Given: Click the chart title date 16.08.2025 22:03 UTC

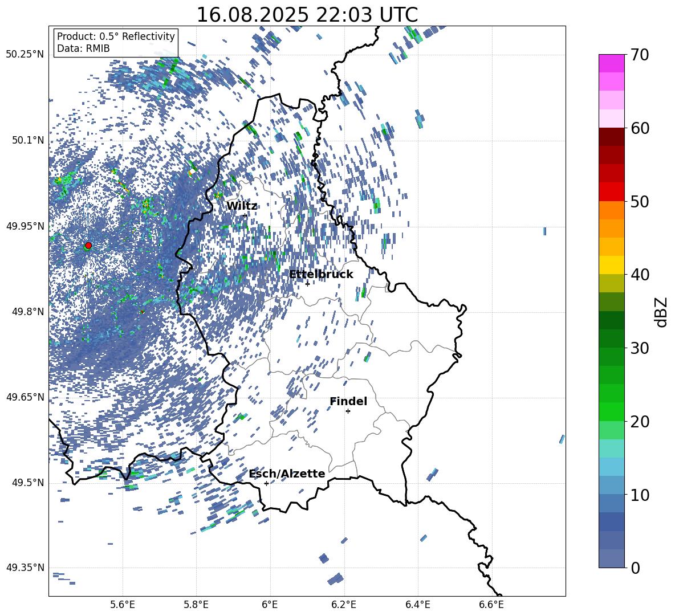Looking at the screenshot, I should 307,15.
